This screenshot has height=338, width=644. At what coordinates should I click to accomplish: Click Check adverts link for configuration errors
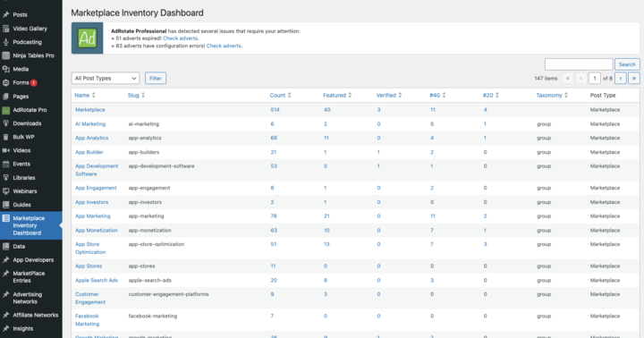224,46
